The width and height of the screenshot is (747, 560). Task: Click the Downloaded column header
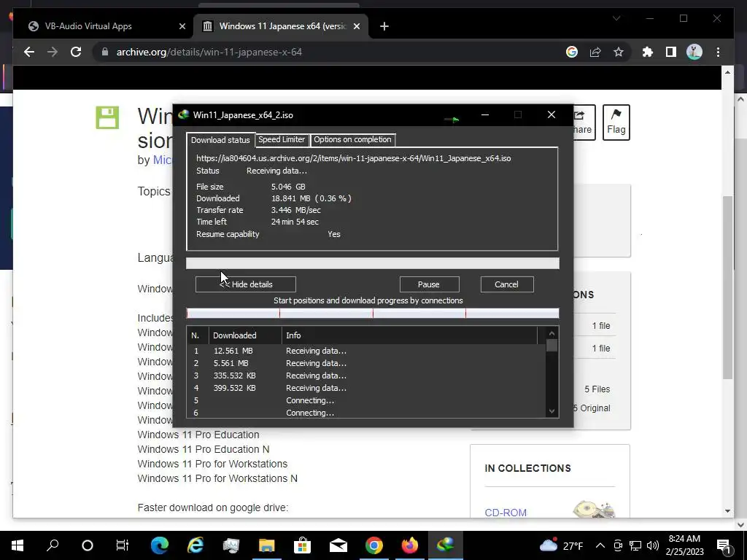pyautogui.click(x=245, y=335)
